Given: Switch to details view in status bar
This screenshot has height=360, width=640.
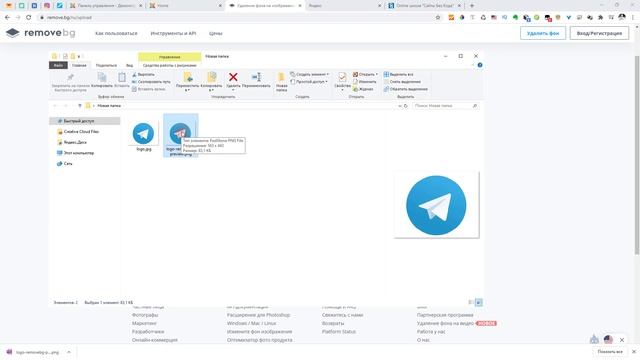Looking at the screenshot, I should point(471,302).
